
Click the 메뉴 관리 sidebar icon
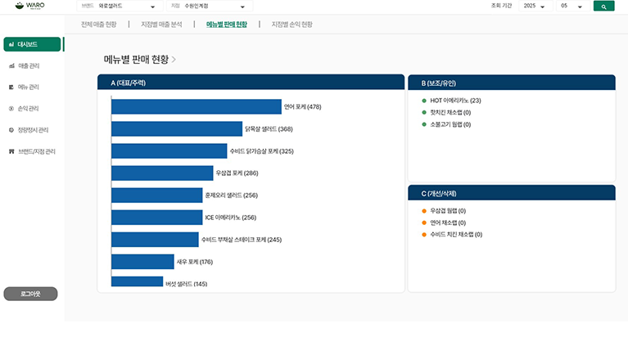[11, 87]
